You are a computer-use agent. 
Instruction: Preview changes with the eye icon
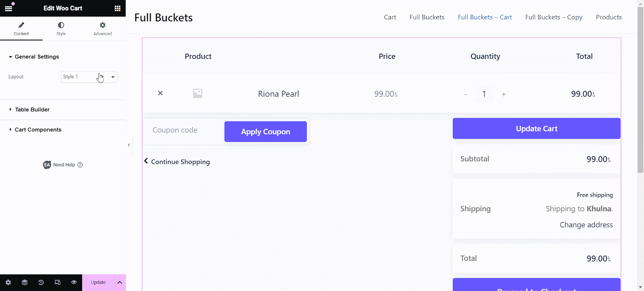click(x=74, y=282)
